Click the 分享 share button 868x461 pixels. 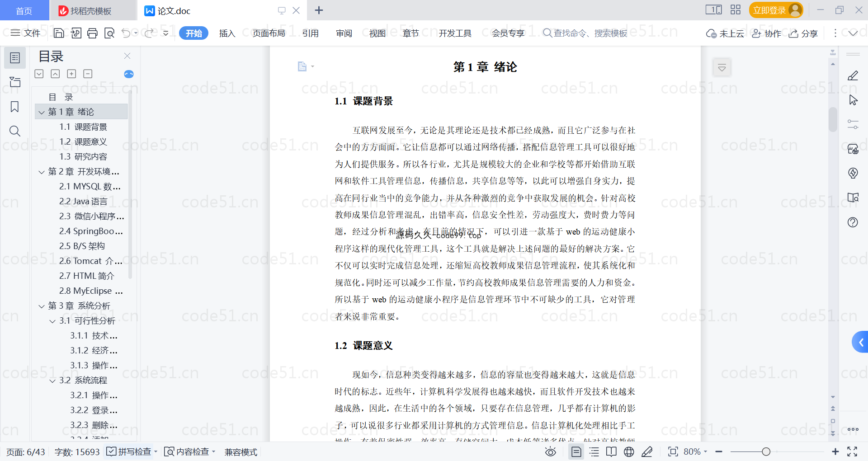coord(803,33)
